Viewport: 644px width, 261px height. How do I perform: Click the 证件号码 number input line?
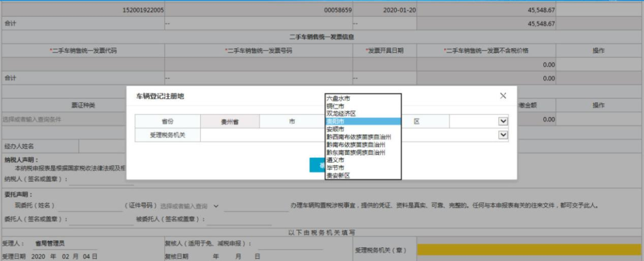coord(256,206)
